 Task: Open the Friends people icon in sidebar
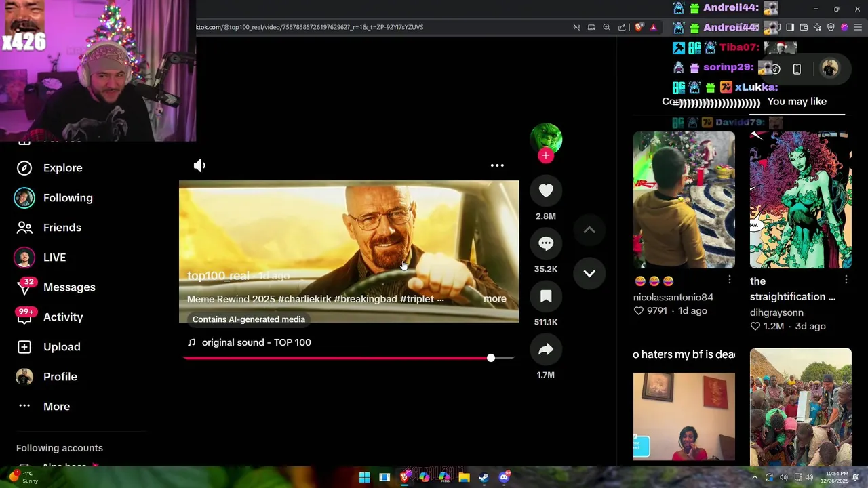click(x=24, y=228)
